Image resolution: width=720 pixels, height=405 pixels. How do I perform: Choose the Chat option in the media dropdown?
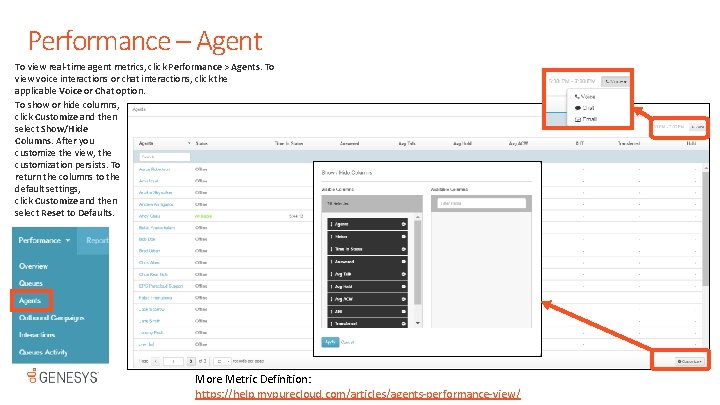point(585,108)
